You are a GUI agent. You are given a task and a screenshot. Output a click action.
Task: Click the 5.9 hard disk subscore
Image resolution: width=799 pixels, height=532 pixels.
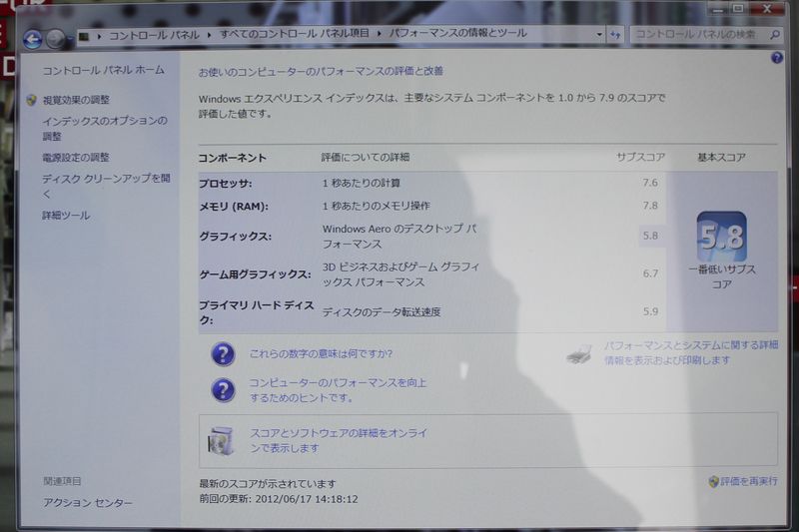click(x=650, y=311)
